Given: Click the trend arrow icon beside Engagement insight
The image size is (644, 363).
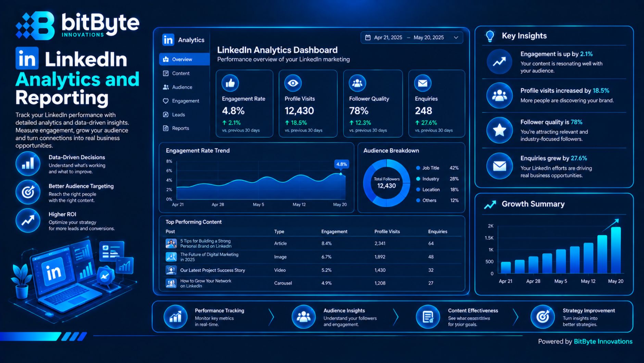Looking at the screenshot, I should [x=500, y=62].
